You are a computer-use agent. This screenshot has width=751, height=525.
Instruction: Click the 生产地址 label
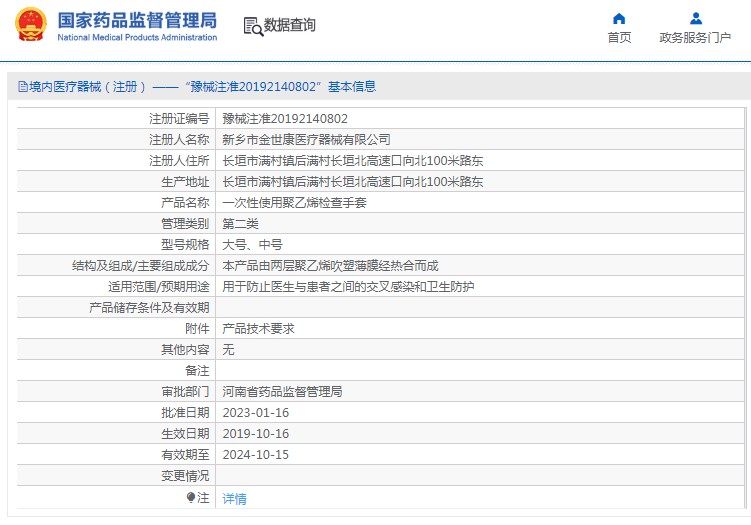[185, 182]
